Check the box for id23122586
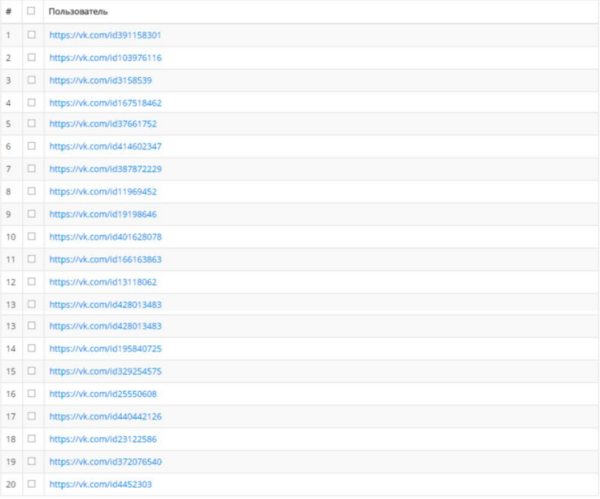Viewport: 600px width, 499px height. 31,438
